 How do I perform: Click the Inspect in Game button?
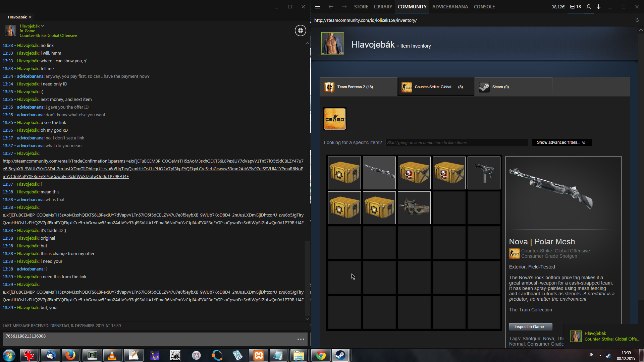coord(530,327)
